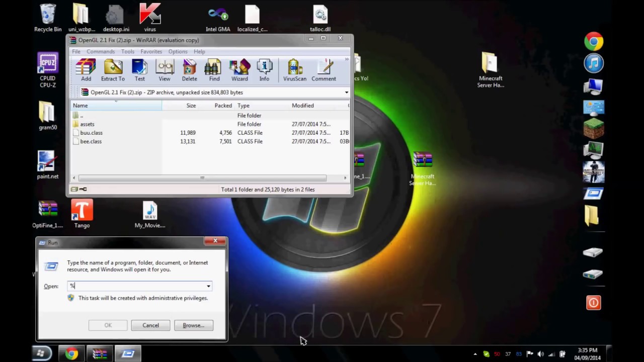Select the virus Kaspersky desktop shortcut
This screenshot has width=644, height=362.
click(150, 18)
